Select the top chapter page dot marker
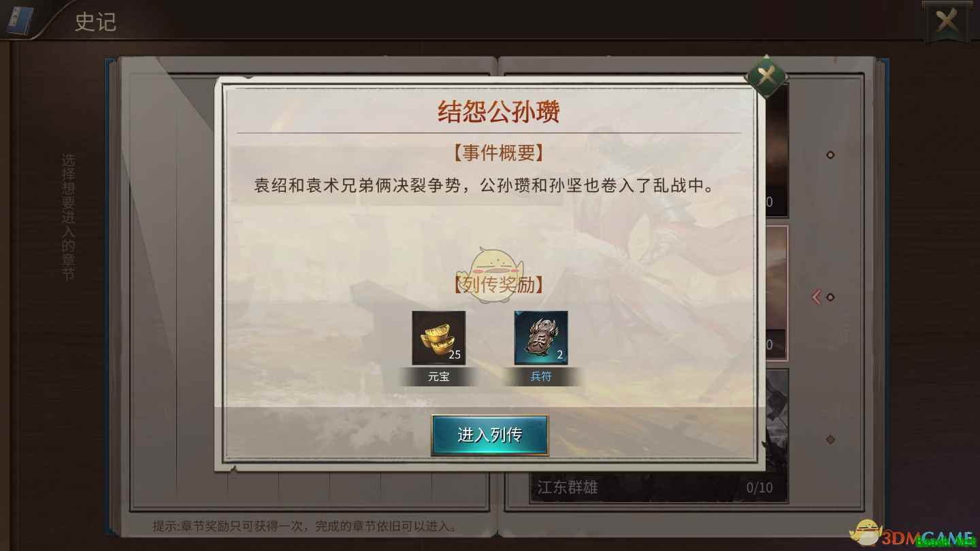Image resolution: width=980 pixels, height=551 pixels. pyautogui.click(x=830, y=155)
